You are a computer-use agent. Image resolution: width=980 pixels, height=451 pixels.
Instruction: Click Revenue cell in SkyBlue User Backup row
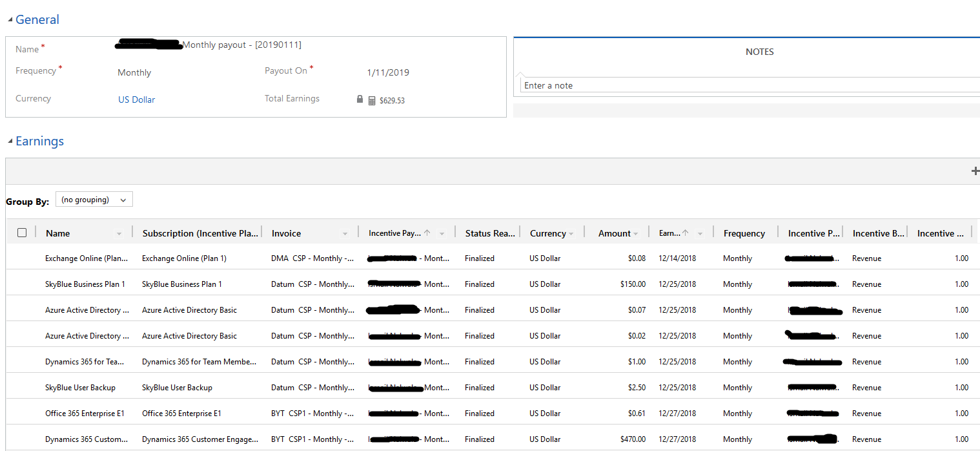pyautogui.click(x=866, y=388)
